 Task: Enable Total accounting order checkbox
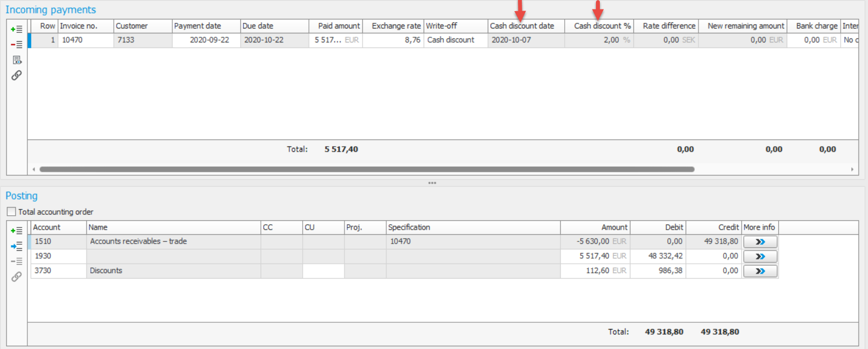coord(12,212)
